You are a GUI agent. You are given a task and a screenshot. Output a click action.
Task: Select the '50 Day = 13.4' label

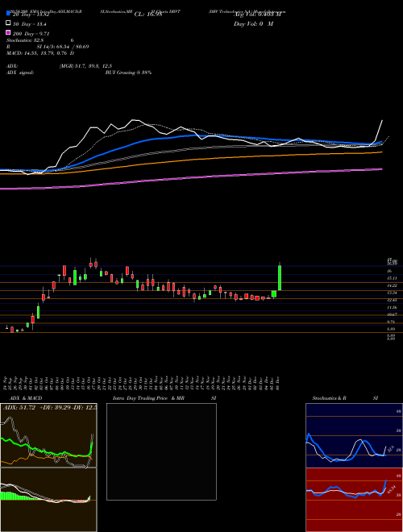pyautogui.click(x=30, y=23)
